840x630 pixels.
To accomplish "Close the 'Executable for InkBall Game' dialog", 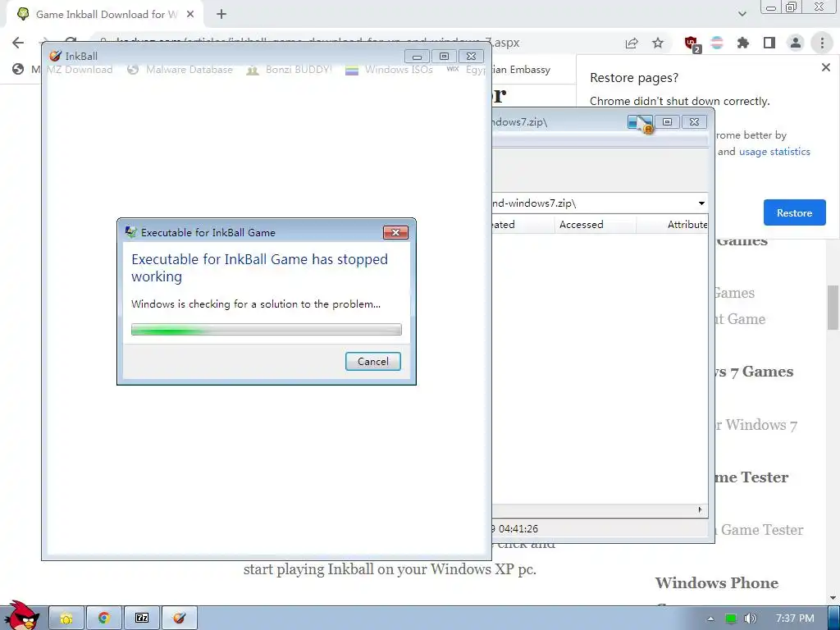I will click(x=395, y=232).
